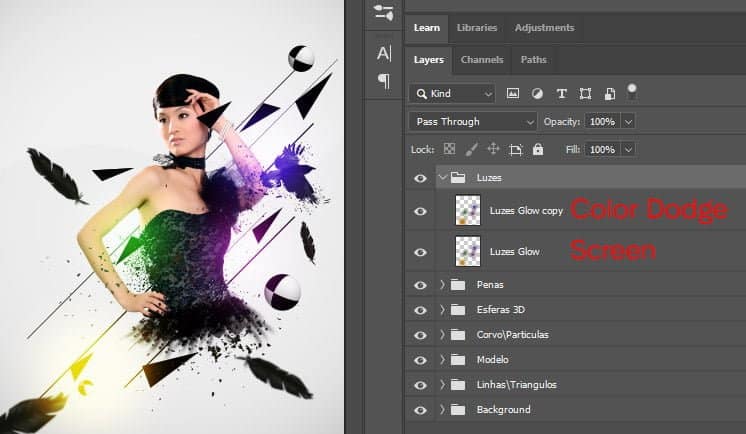Click the Fill 100% value field

point(603,149)
